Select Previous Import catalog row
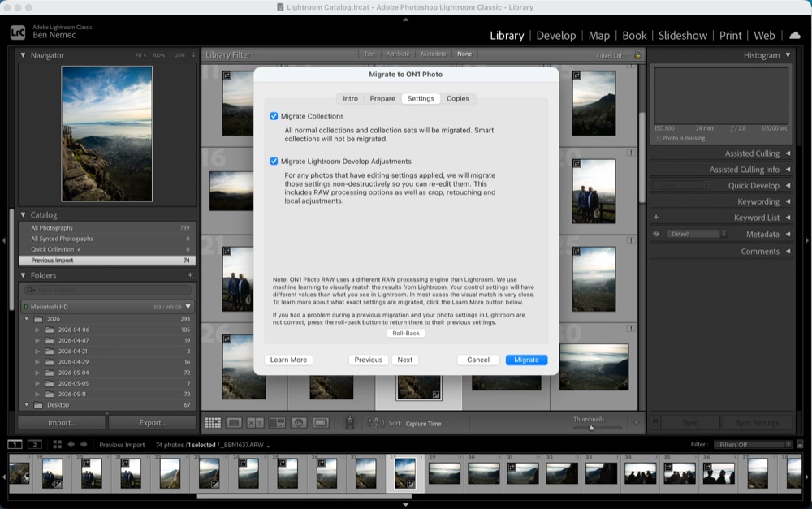The width and height of the screenshot is (812, 509). coord(107,261)
